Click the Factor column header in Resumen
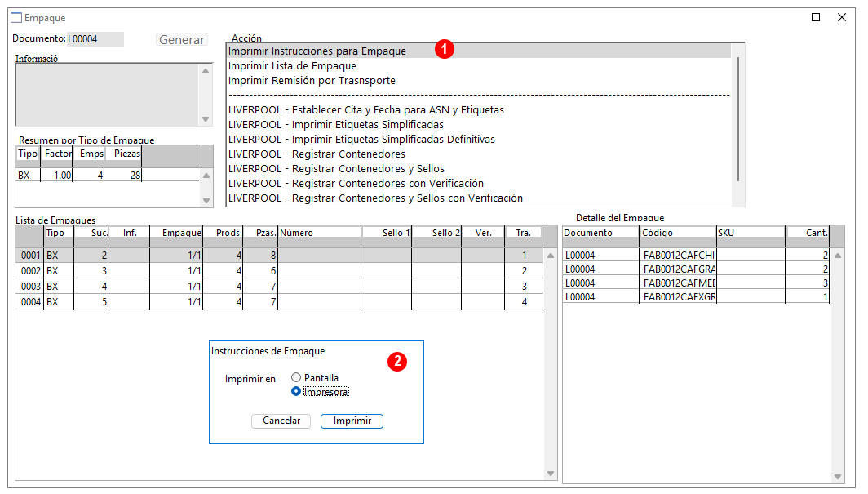Image resolution: width=868 pixels, height=494 pixels. point(57,154)
